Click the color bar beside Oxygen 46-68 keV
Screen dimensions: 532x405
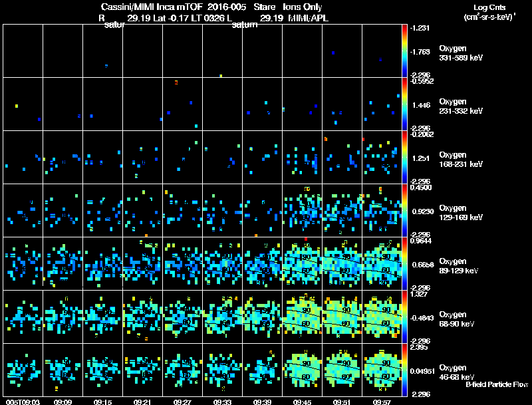404,370
